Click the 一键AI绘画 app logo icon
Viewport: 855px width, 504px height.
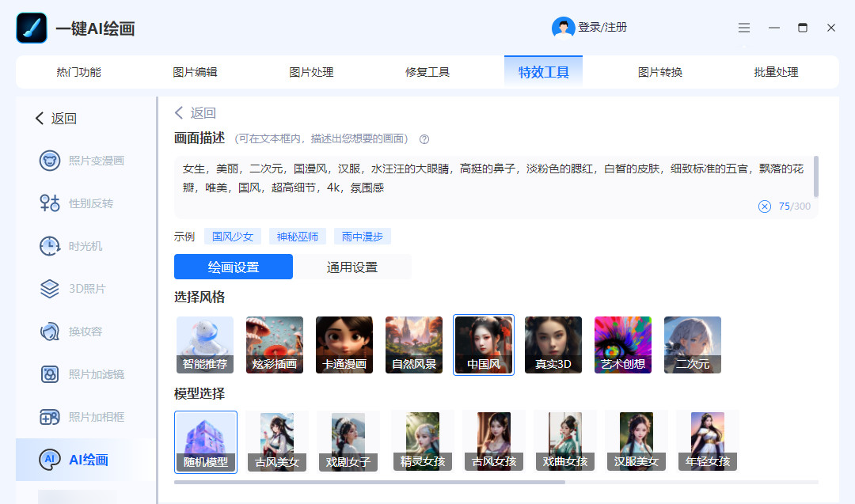32,28
